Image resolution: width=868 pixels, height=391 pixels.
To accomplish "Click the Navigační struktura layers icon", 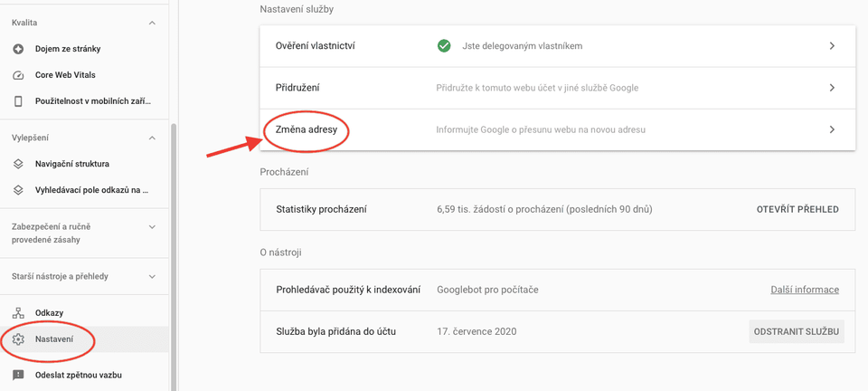I will pyautogui.click(x=18, y=164).
